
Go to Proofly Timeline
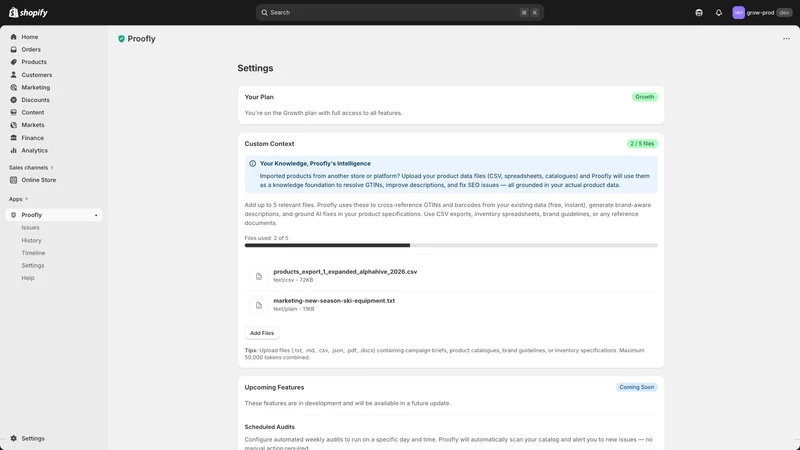click(x=33, y=253)
